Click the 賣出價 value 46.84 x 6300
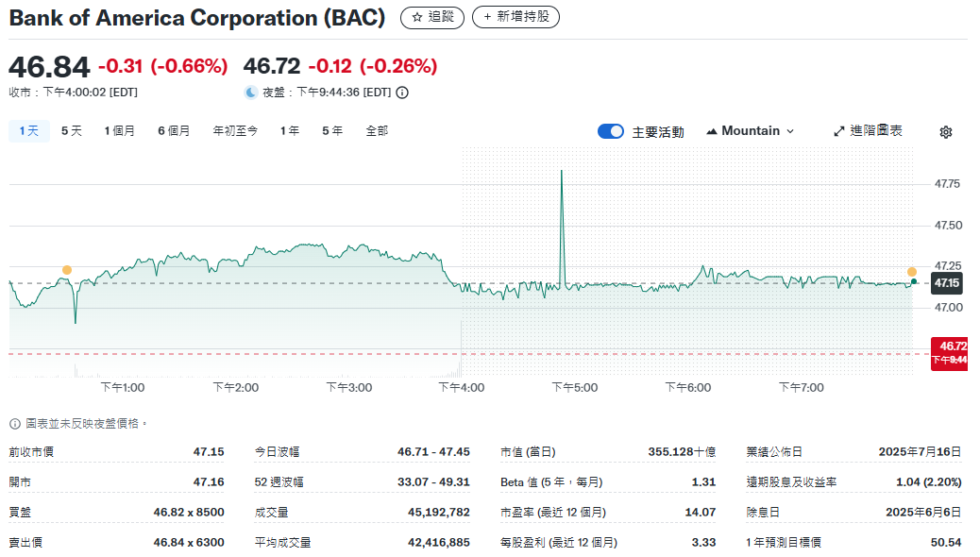This screenshot has width=980, height=557. pos(189,542)
